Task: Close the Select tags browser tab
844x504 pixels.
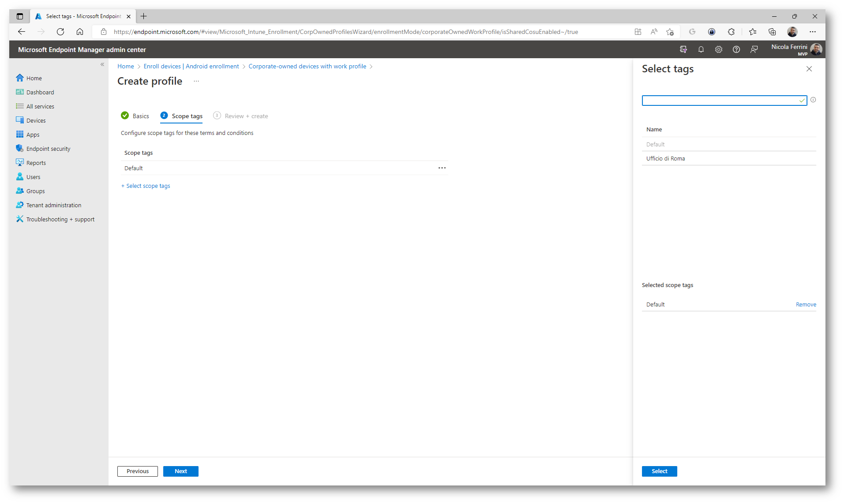Action: (128, 16)
